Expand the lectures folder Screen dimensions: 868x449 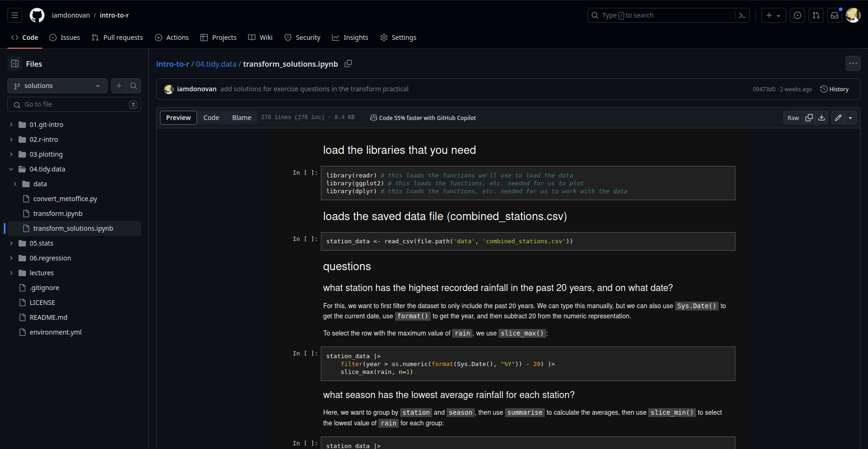click(12, 272)
